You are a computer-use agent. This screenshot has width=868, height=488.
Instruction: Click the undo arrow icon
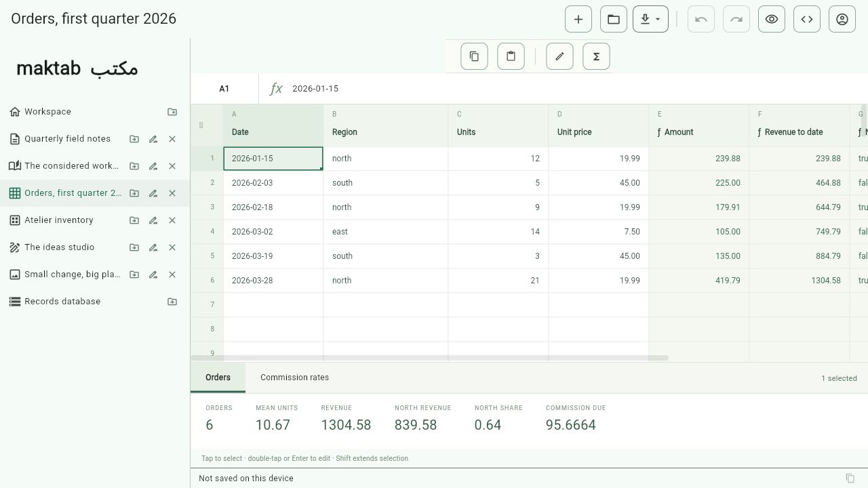(x=701, y=19)
